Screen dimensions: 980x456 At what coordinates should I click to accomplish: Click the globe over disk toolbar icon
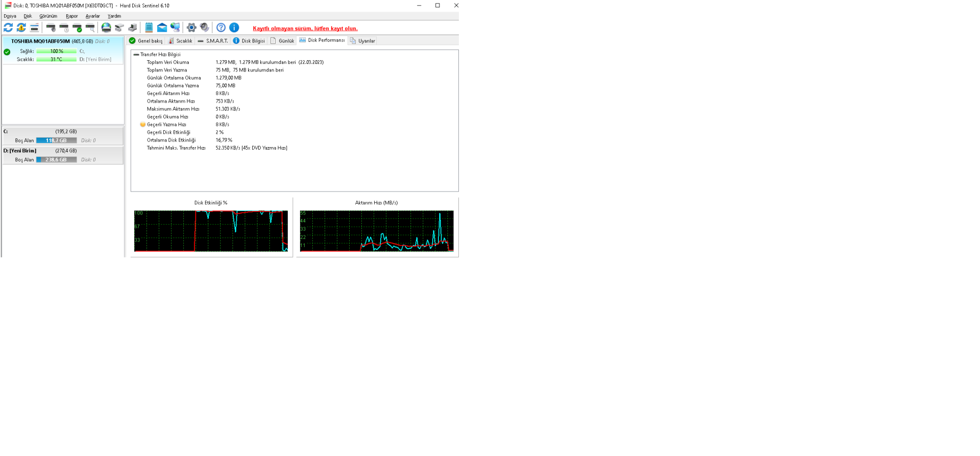pyautogui.click(x=106, y=28)
